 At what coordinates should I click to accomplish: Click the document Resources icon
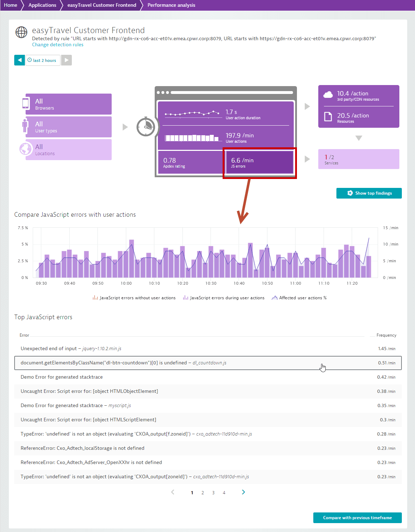[328, 117]
